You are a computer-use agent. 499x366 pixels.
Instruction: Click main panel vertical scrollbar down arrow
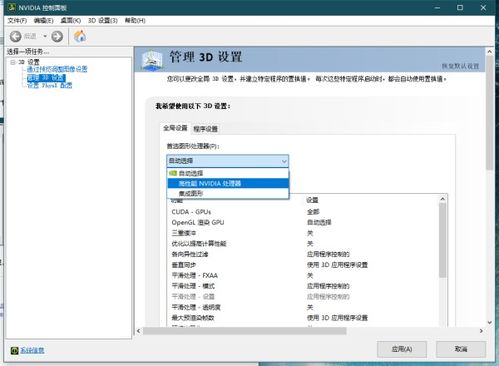[489, 322]
